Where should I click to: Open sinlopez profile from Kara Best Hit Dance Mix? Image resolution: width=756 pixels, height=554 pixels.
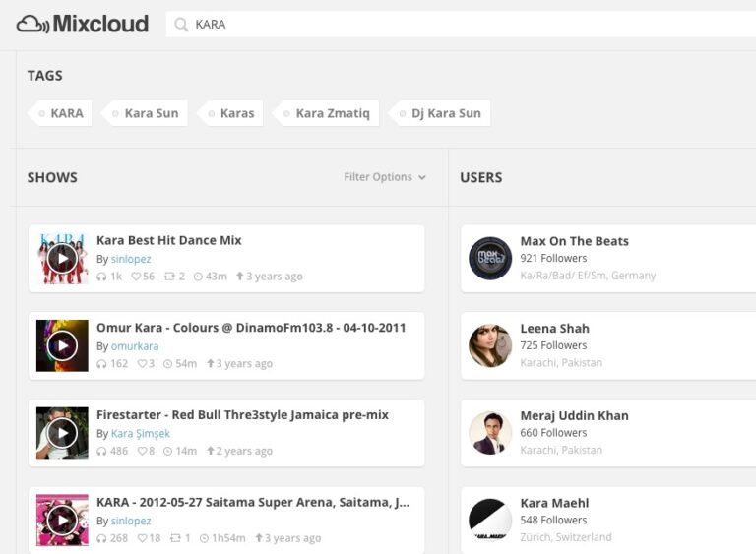131,259
